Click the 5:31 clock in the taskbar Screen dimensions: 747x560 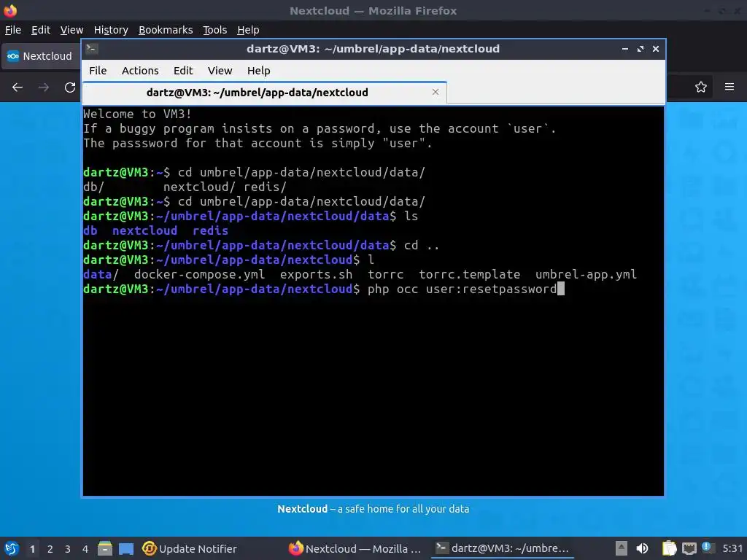coord(732,548)
